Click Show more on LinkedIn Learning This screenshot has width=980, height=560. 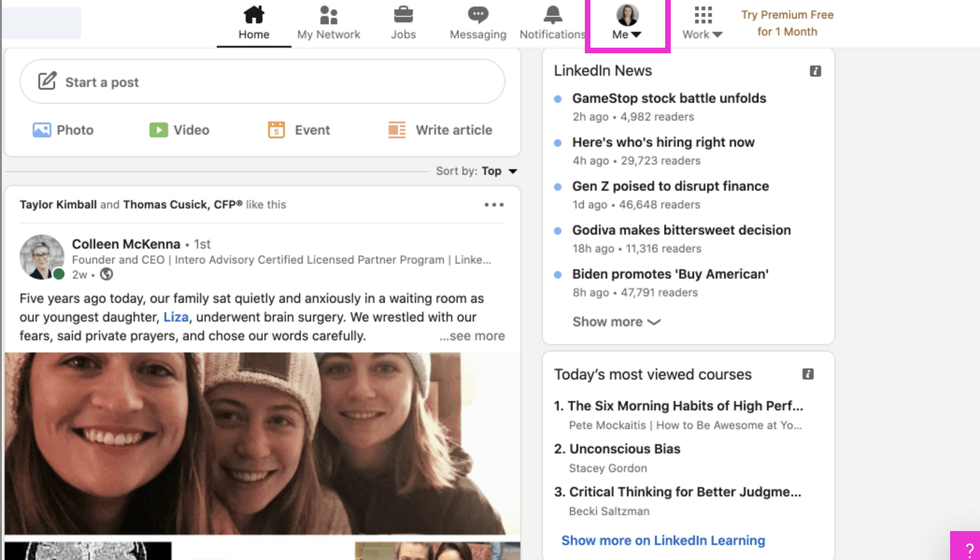663,540
